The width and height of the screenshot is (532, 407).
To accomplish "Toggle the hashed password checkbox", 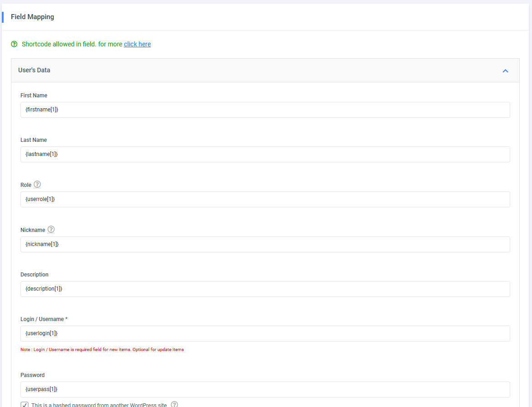I will click(25, 405).
